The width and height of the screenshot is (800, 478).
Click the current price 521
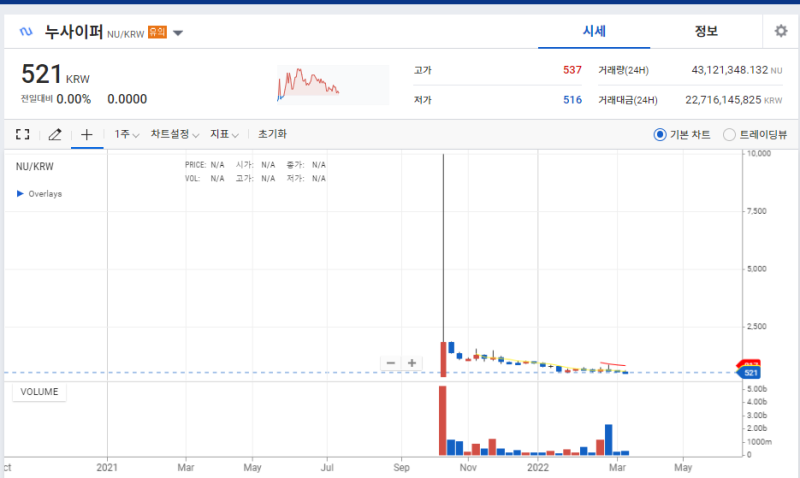click(x=41, y=74)
